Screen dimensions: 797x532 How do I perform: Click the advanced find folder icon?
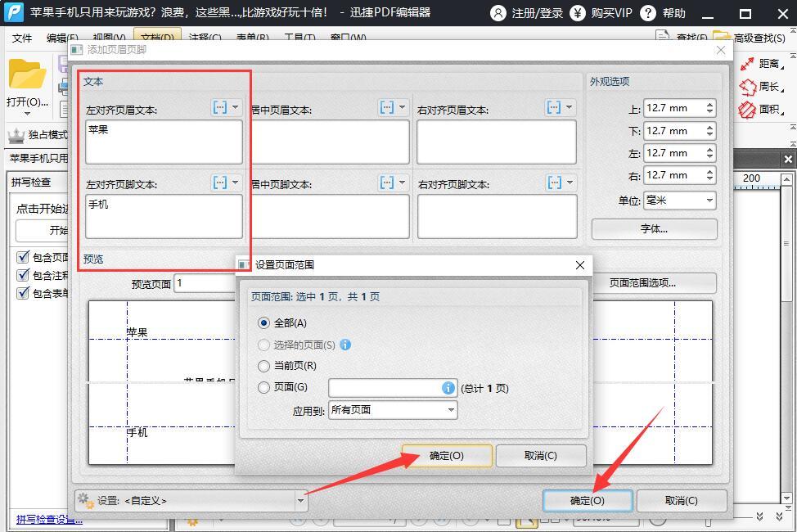tap(723, 37)
